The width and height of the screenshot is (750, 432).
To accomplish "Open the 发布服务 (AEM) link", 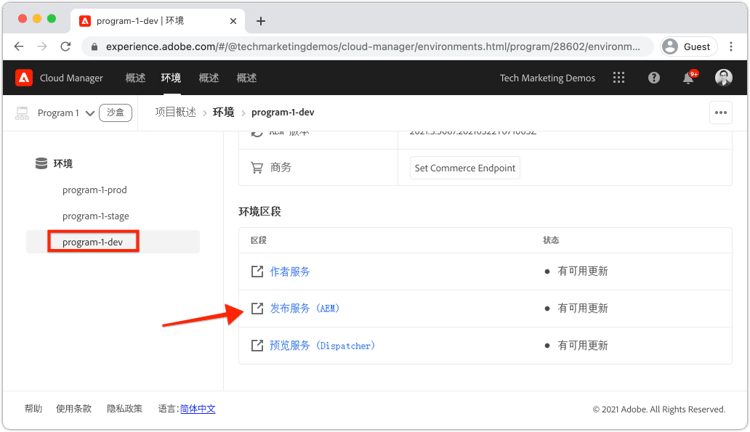I will (x=305, y=308).
